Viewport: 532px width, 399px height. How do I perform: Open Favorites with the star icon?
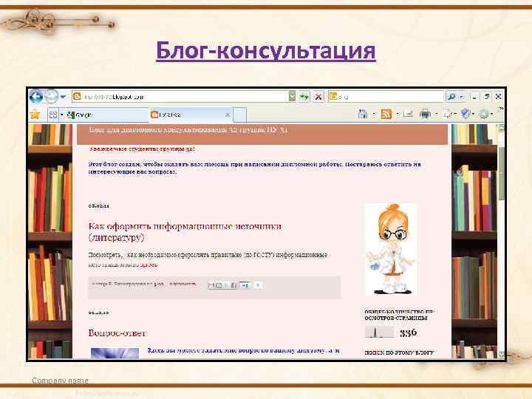tap(35, 115)
